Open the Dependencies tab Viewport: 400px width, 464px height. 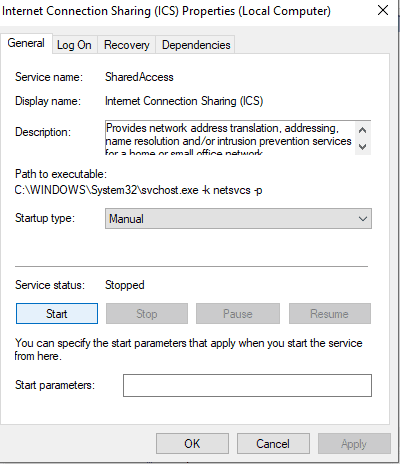pyautogui.click(x=196, y=45)
